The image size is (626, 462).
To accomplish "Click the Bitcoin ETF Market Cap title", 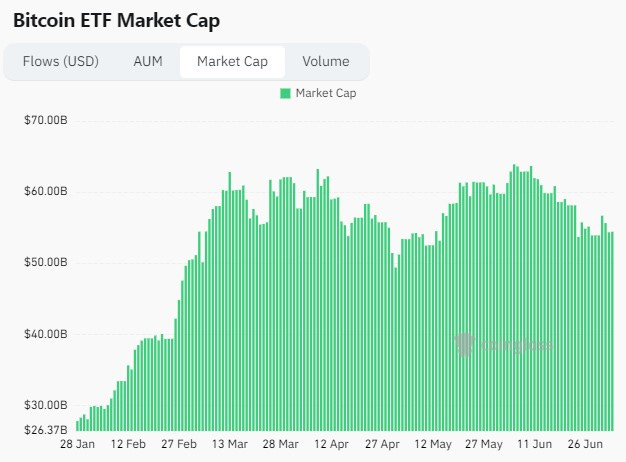I will (x=117, y=20).
